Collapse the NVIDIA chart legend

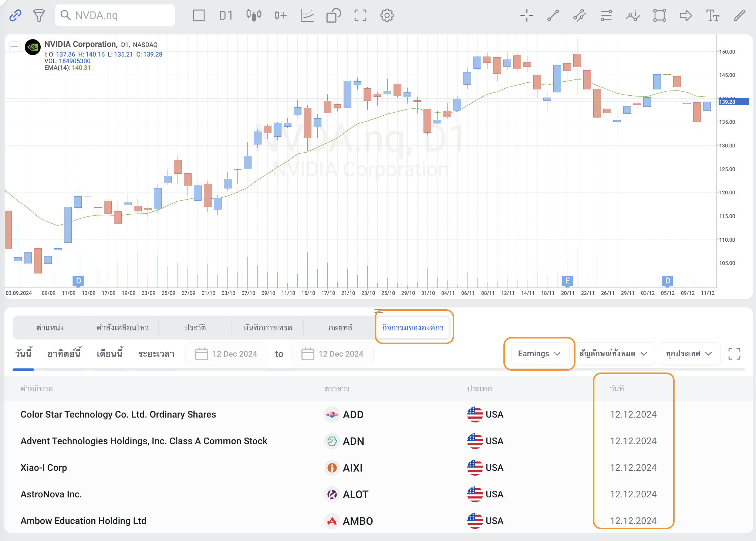pos(15,47)
